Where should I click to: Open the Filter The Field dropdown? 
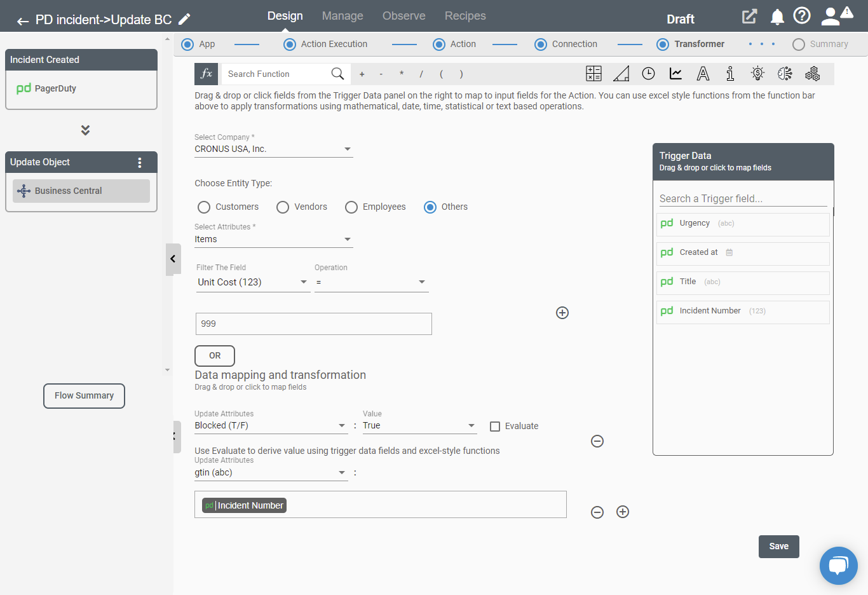coord(253,282)
